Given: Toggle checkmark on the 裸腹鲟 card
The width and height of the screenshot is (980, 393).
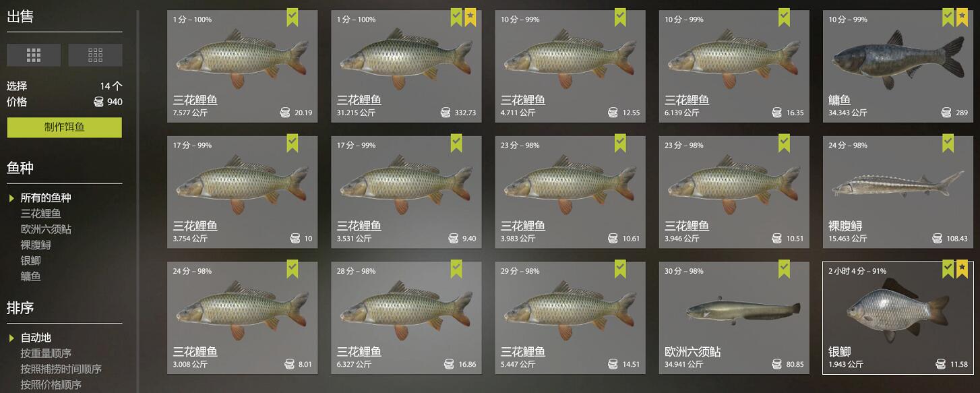Looking at the screenshot, I should (948, 143).
